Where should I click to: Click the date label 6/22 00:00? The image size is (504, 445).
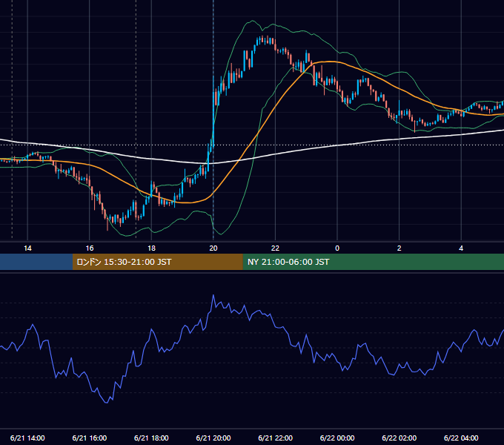tap(337, 438)
